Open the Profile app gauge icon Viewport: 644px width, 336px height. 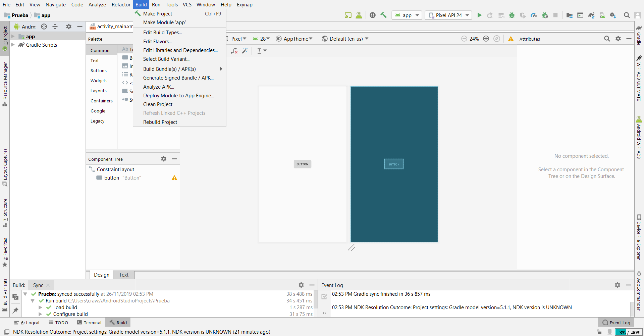[534, 15]
